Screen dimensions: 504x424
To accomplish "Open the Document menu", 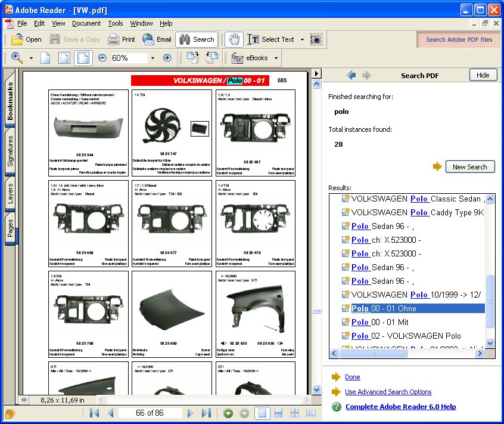I will 86,23.
